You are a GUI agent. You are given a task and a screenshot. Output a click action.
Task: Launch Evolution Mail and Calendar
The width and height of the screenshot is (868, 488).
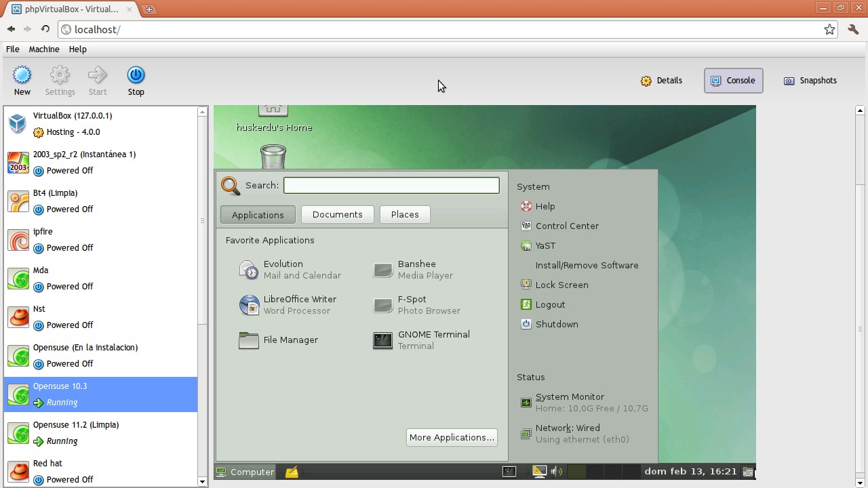click(290, 270)
